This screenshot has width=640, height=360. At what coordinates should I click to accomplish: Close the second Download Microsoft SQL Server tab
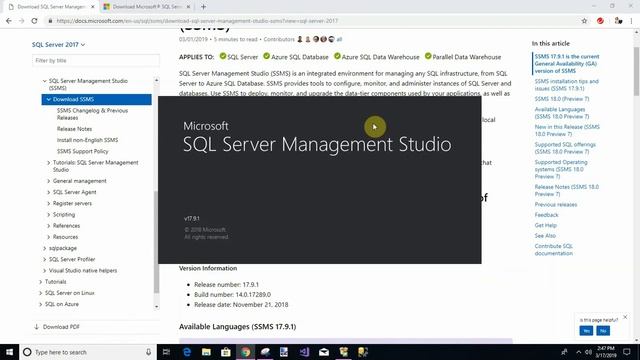[188, 7]
